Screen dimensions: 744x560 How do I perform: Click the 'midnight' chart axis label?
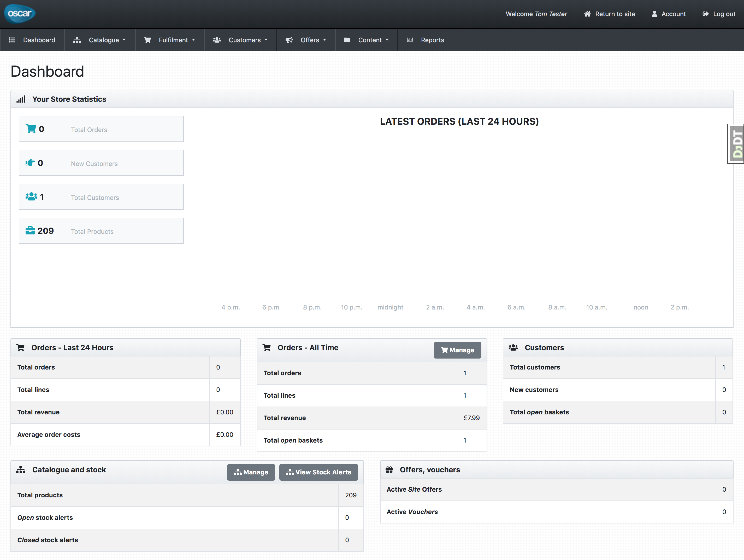tap(390, 307)
